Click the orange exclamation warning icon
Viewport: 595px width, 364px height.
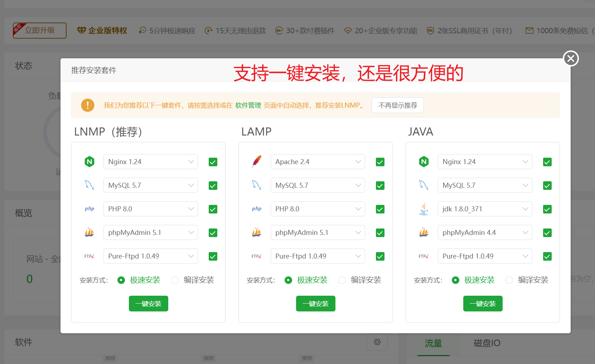click(x=88, y=105)
